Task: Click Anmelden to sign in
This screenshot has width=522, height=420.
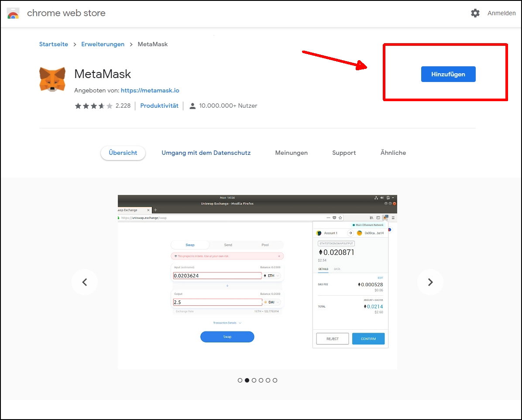Action: (x=501, y=13)
